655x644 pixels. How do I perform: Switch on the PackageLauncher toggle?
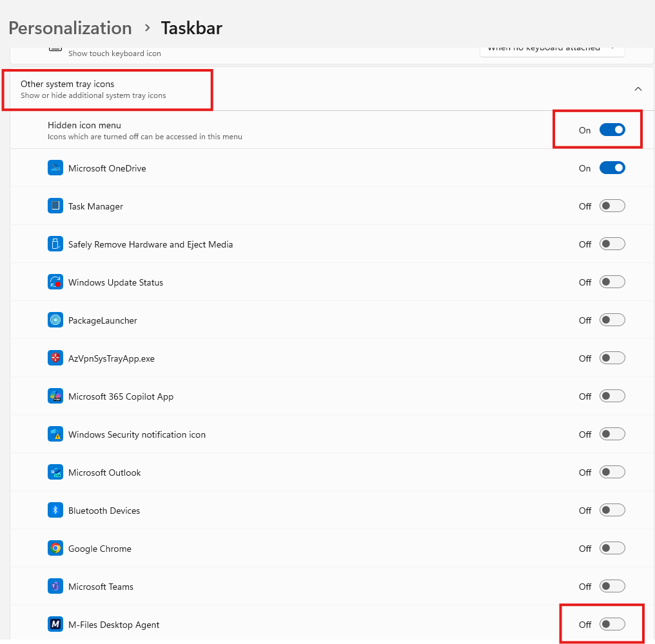click(612, 320)
